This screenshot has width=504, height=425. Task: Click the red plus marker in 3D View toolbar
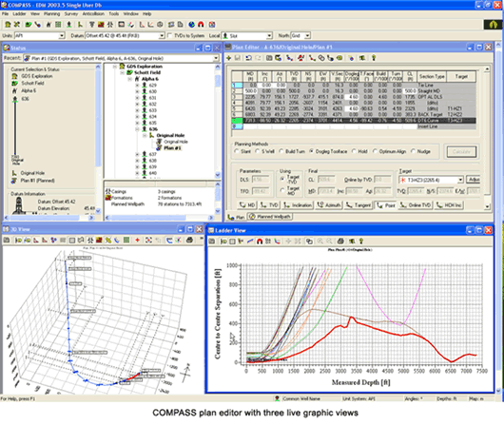(x=138, y=240)
